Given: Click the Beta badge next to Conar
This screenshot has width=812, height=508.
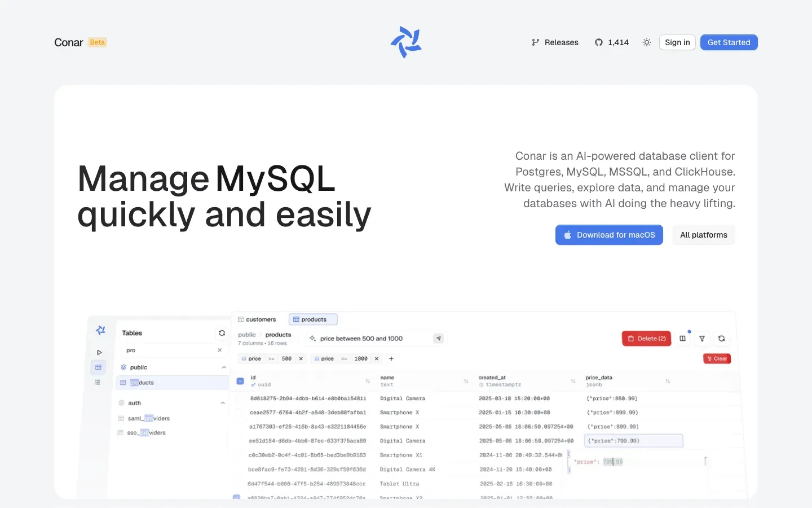Looking at the screenshot, I should [98, 42].
